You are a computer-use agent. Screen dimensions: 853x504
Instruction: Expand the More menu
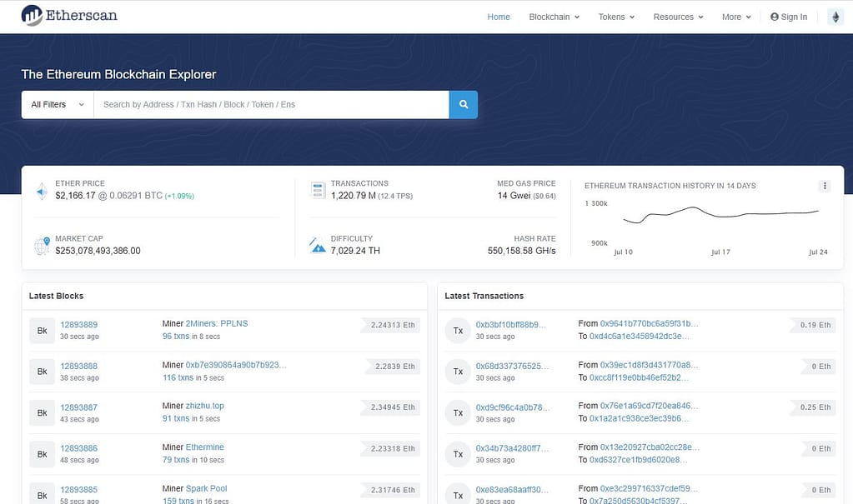pos(736,17)
